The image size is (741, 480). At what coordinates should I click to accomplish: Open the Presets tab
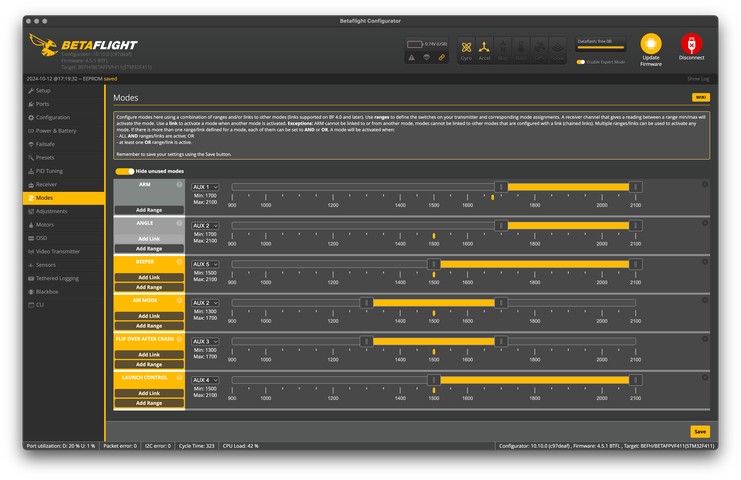tap(63, 157)
